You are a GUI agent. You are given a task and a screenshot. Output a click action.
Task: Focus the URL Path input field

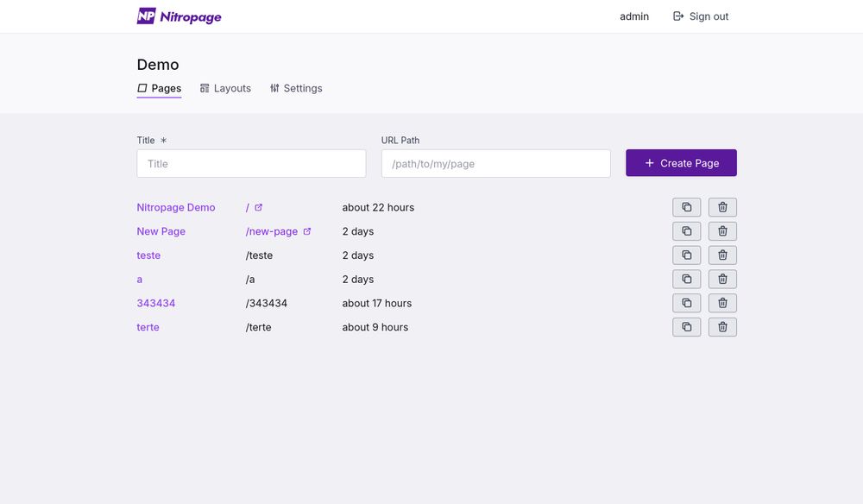pos(495,163)
